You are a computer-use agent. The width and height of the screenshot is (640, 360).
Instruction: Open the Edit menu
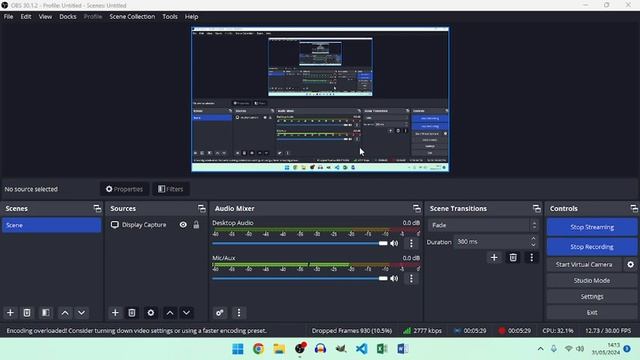[x=26, y=17]
